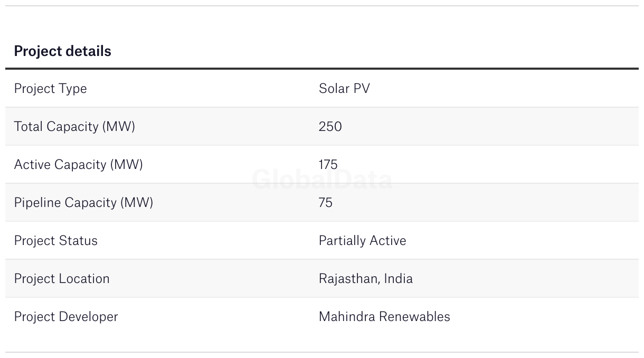Select the Project Status label
Image resolution: width=644 pixels, height=358 pixels.
[55, 241]
